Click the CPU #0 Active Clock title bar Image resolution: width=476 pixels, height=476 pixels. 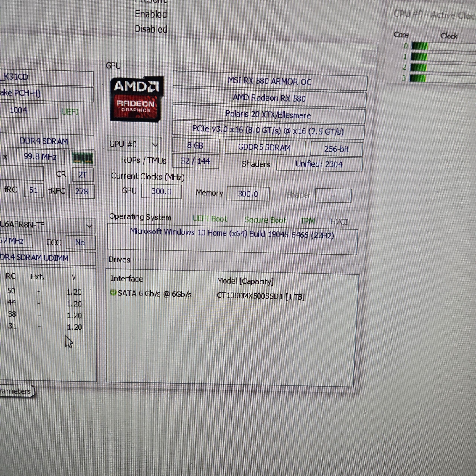coord(432,14)
